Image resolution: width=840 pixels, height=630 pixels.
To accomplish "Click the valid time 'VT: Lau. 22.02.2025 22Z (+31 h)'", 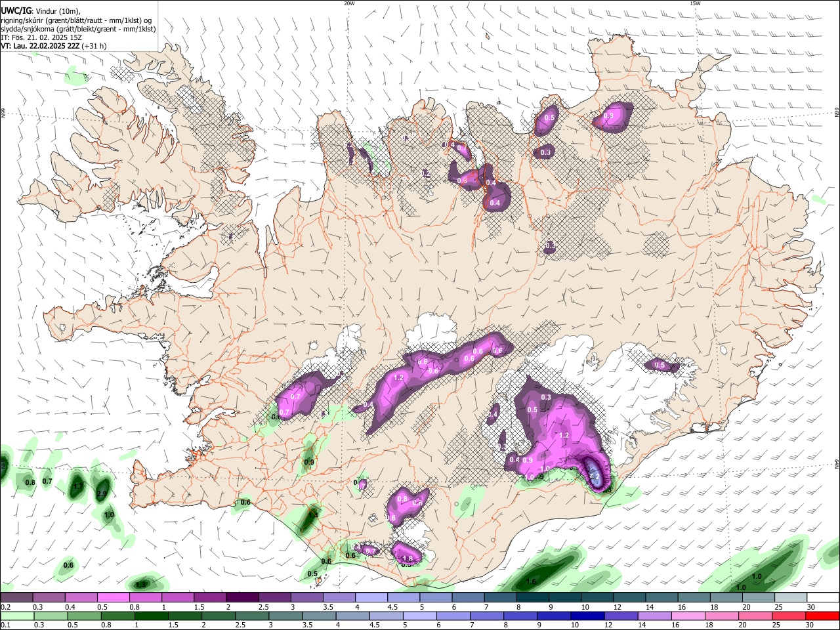I will 54,46.
